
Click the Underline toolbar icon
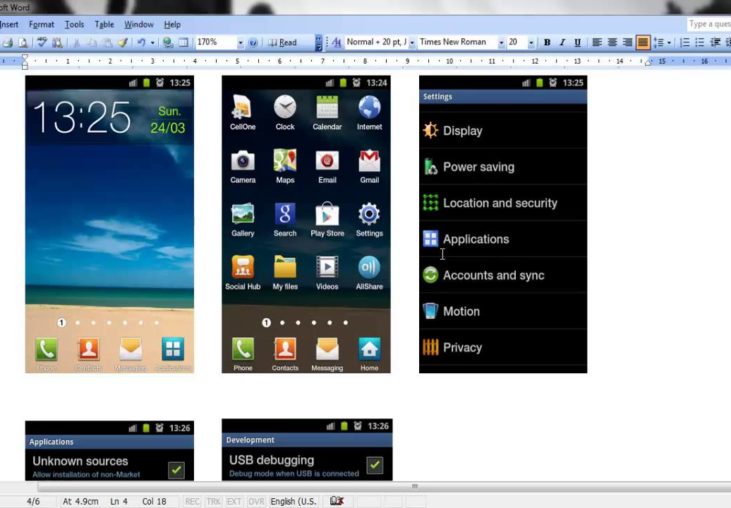coord(577,43)
